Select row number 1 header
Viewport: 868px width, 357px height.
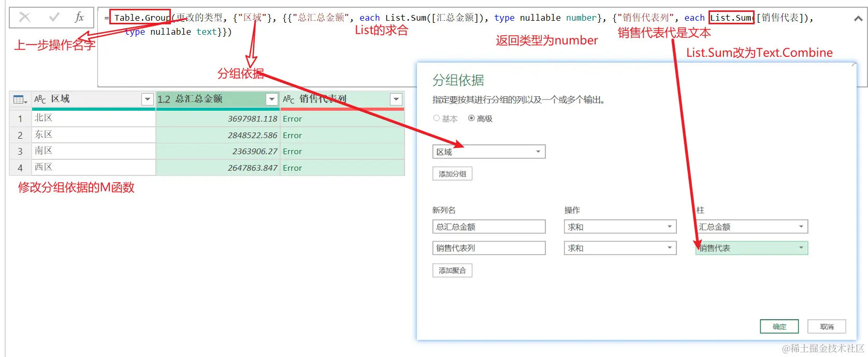[x=20, y=118]
